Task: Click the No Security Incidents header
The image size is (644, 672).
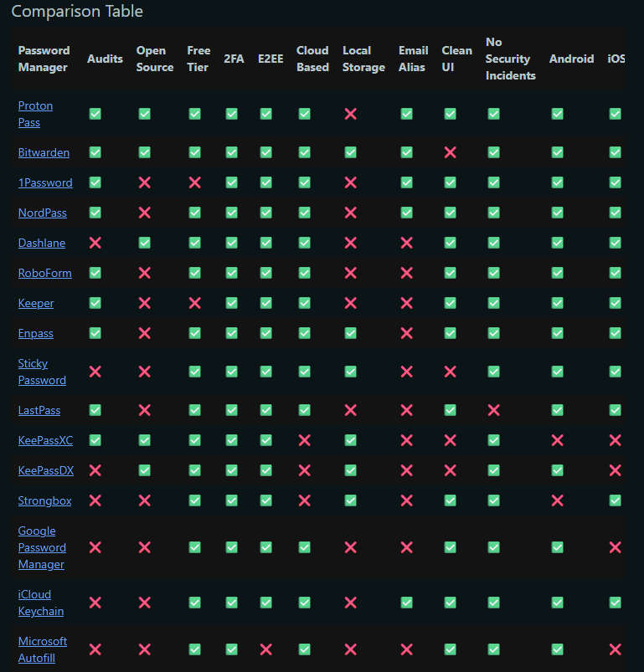Action: coord(511,59)
